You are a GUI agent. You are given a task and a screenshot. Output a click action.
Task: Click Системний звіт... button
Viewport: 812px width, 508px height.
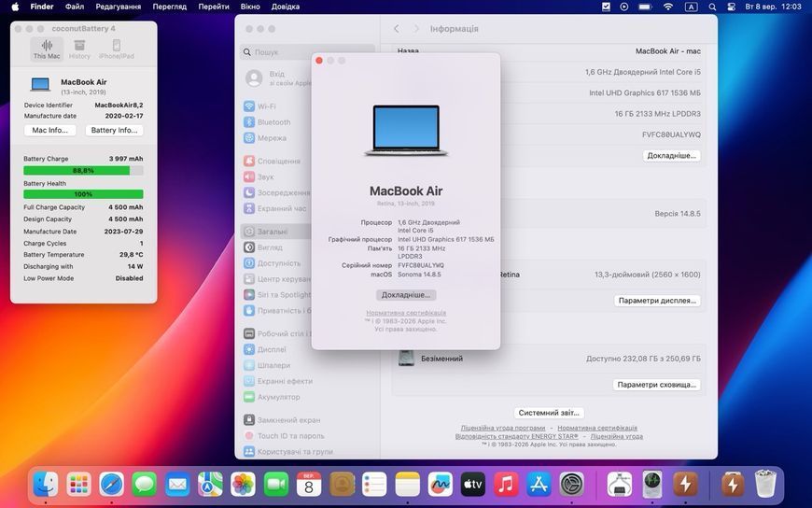[x=549, y=413]
